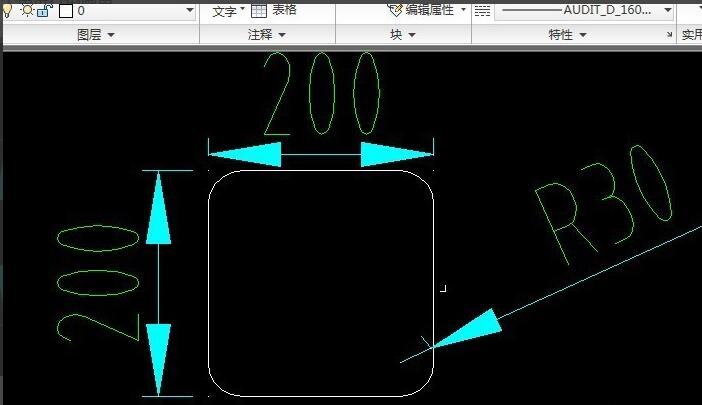Click the vertical 200 dimension text

(x=98, y=283)
